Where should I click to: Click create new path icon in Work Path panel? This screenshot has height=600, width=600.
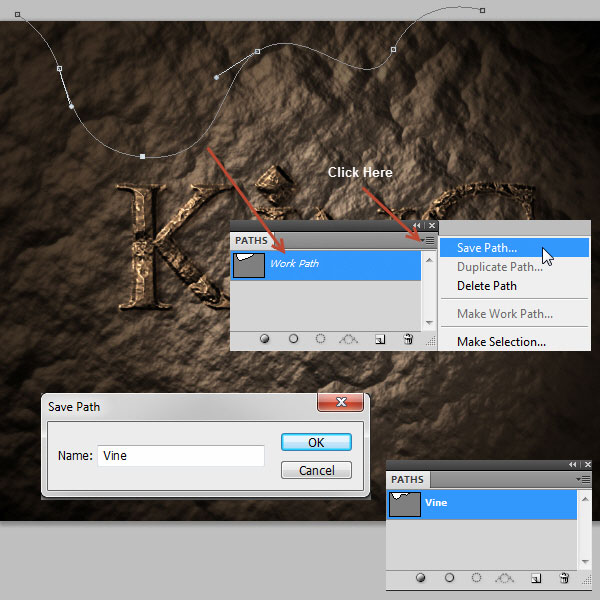380,339
